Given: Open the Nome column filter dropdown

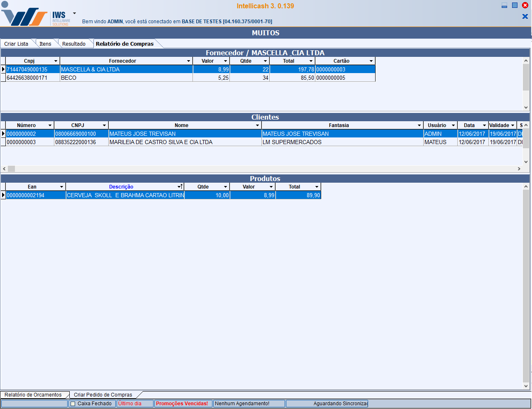Looking at the screenshot, I should pos(257,125).
